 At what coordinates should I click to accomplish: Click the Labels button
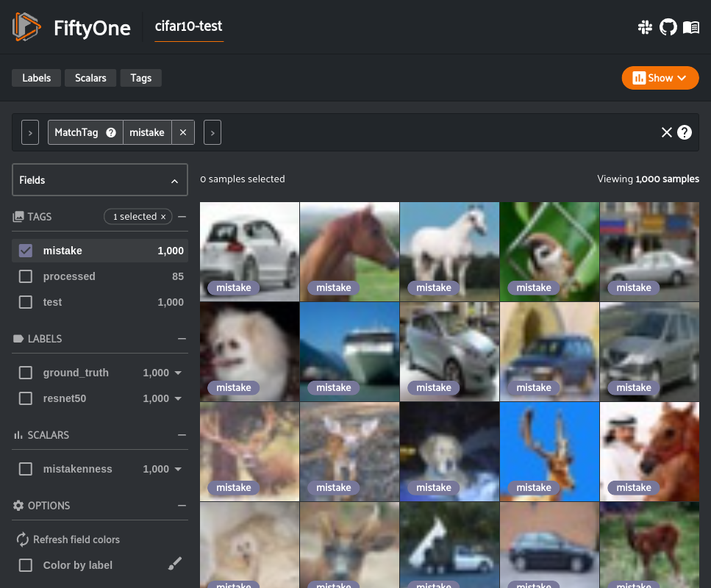(x=36, y=78)
